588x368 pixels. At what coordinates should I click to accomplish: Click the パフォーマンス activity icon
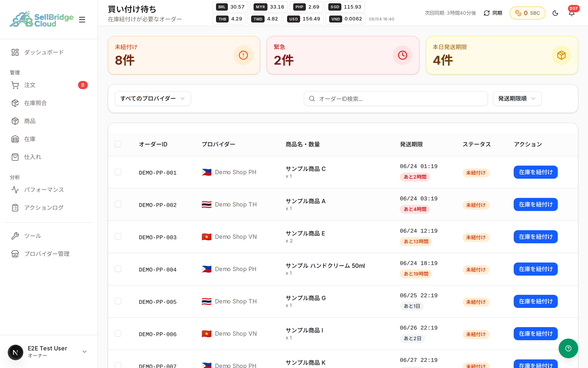pyautogui.click(x=15, y=190)
